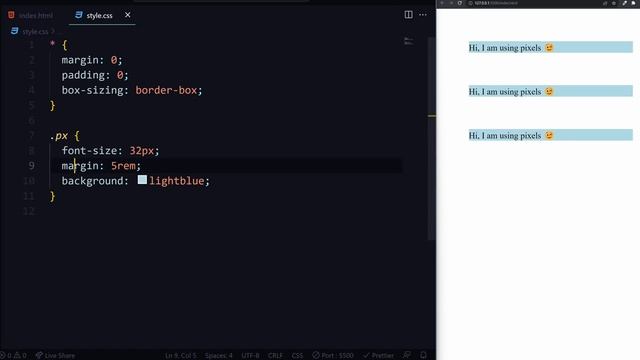Screen dimensions: 640x360
Task: Split the editor with the layout icon
Action: (408, 15)
